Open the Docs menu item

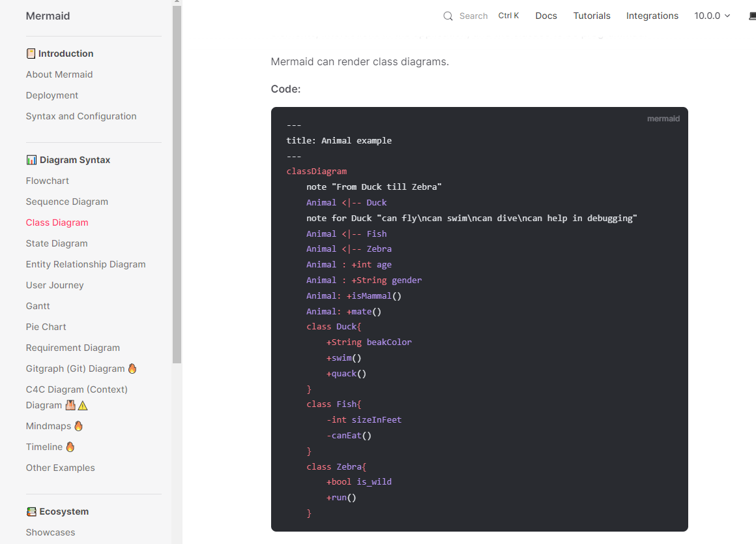pos(545,16)
